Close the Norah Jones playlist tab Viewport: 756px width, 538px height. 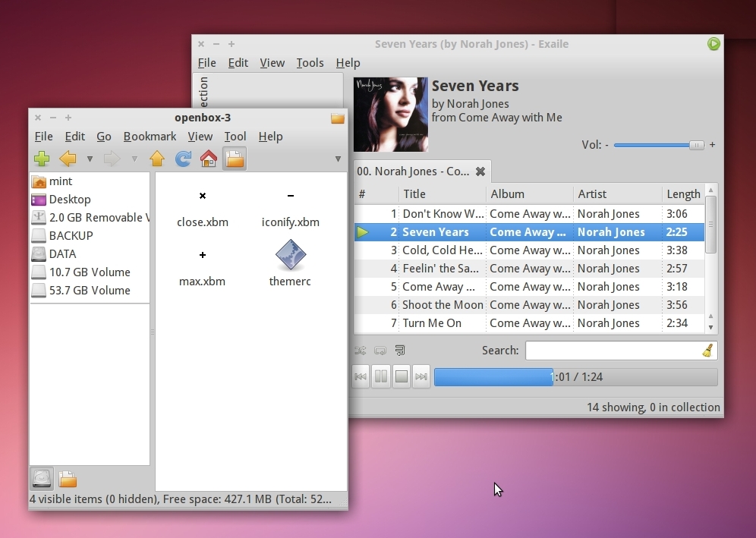[480, 171]
